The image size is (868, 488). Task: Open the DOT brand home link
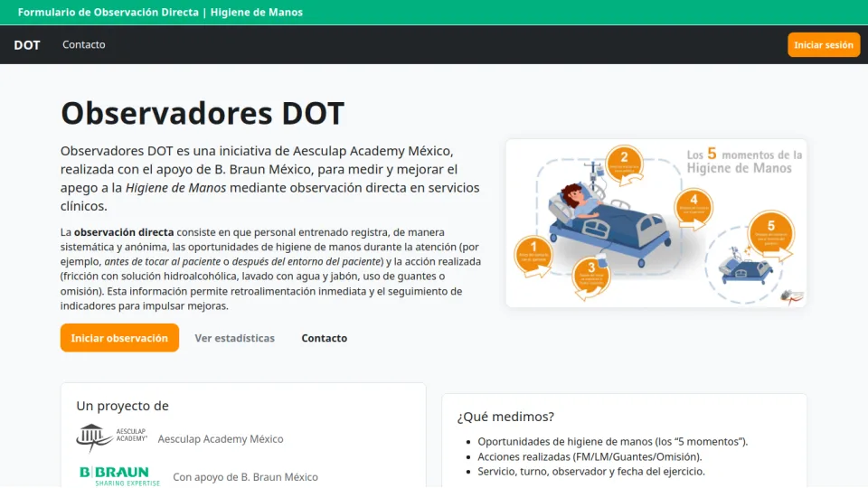point(27,45)
